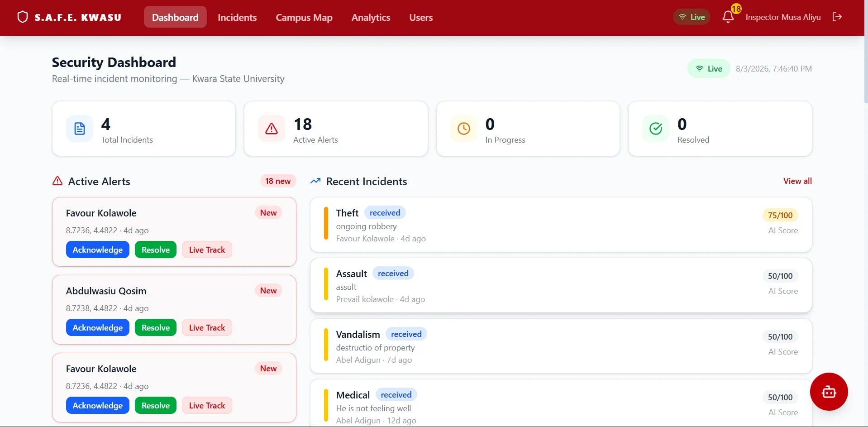Click the Active Alerts warning triangle icon in the stats card
868x427 pixels.
272,129
